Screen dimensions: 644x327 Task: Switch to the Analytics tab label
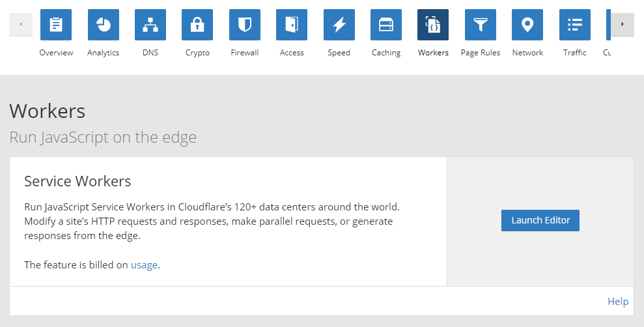point(103,53)
